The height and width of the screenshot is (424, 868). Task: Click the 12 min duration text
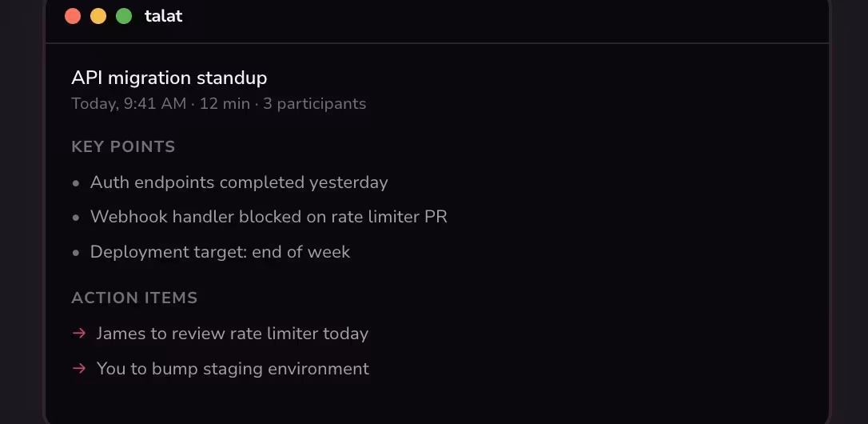225,103
